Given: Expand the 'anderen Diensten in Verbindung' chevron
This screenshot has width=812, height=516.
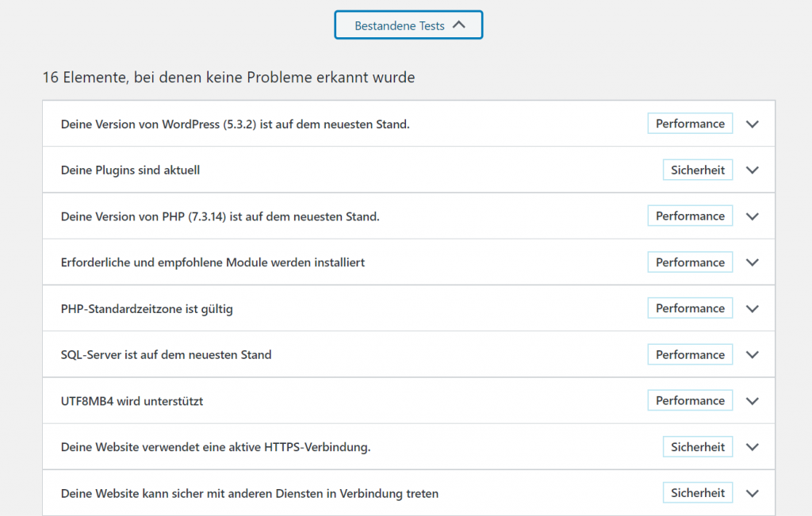Looking at the screenshot, I should point(753,494).
